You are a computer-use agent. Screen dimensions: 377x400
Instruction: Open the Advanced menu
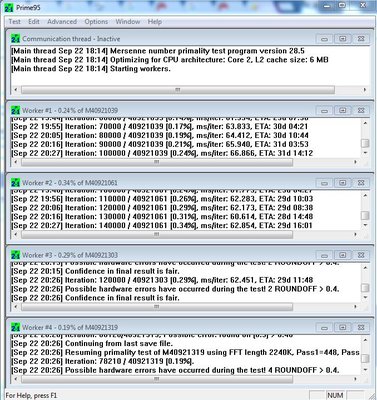62,22
